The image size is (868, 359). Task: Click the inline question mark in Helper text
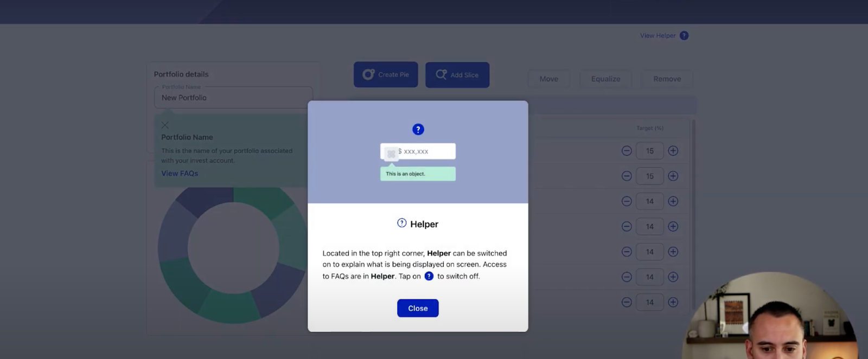(x=429, y=276)
